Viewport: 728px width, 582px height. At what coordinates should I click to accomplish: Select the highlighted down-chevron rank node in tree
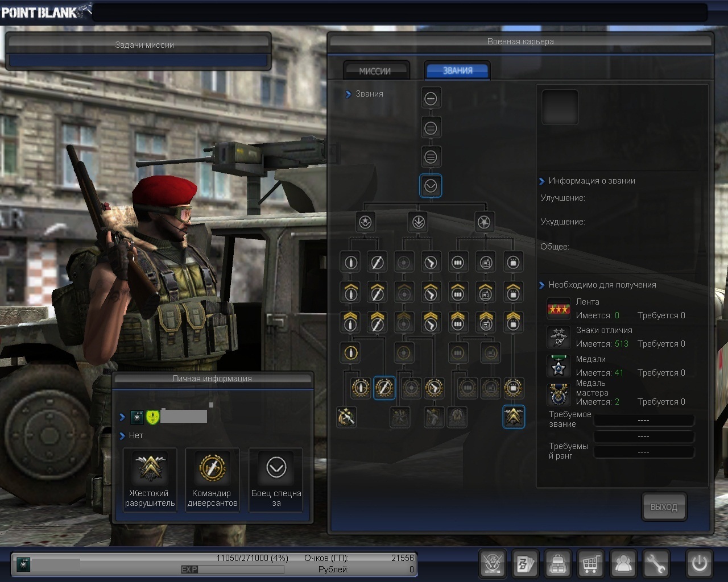coord(431,186)
